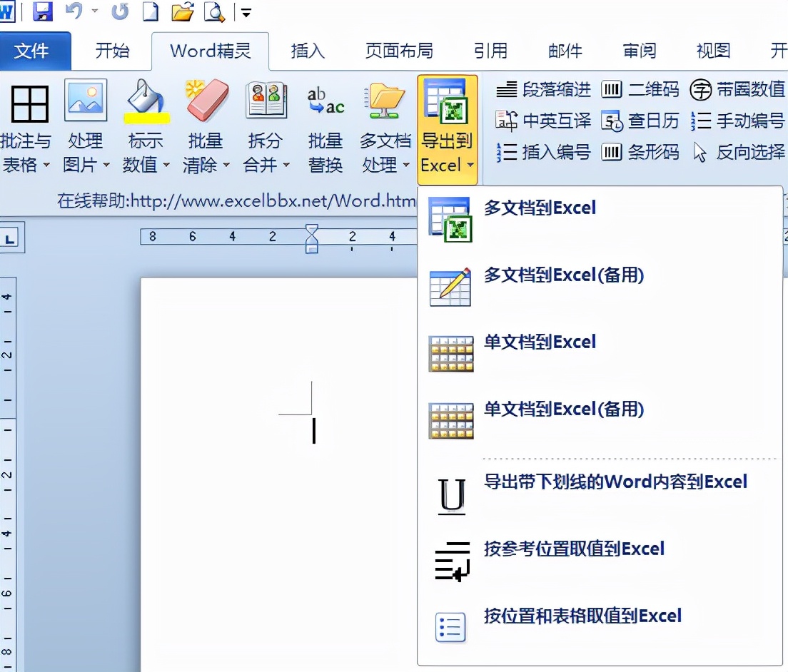Expand the 拆分合并 dropdown arrow
Viewport: 788px width, 672px height.
tap(286, 165)
